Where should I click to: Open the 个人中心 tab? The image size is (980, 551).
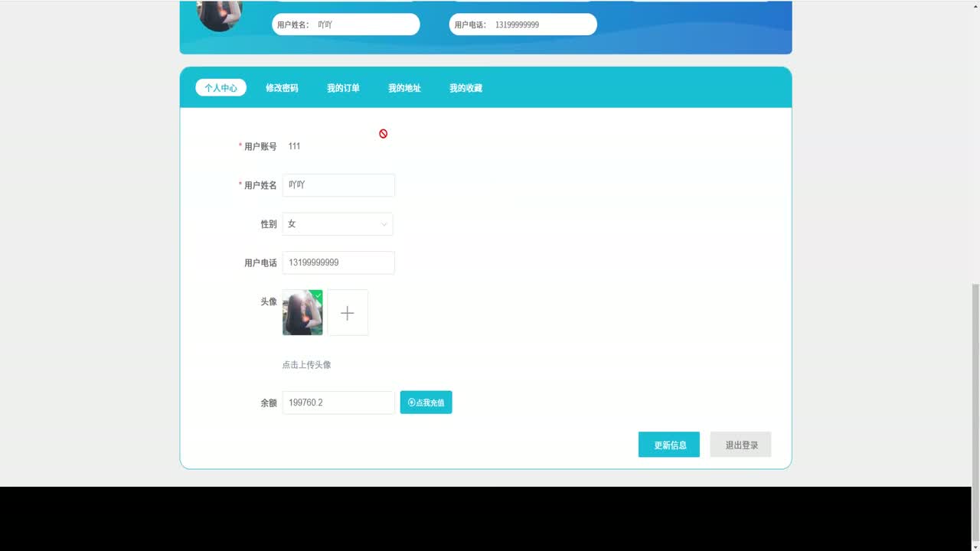click(220, 88)
